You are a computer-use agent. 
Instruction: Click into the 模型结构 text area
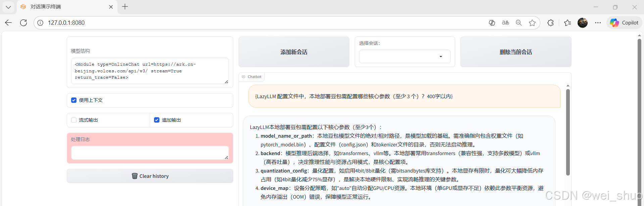[150, 71]
